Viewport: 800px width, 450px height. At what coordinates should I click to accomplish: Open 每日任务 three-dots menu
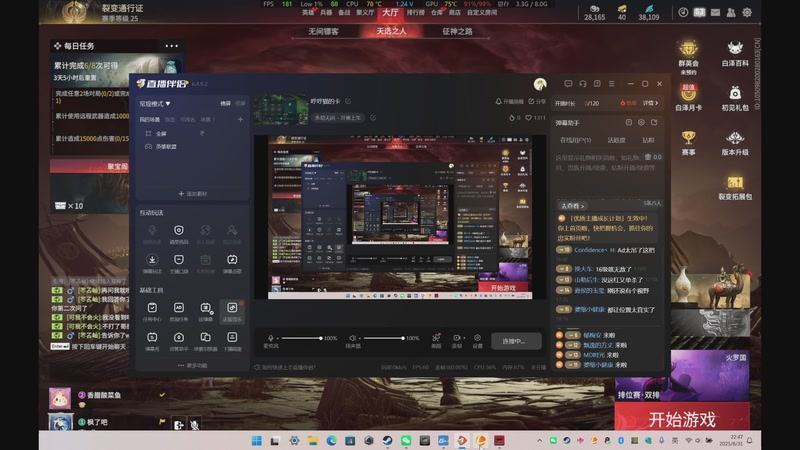[171, 46]
